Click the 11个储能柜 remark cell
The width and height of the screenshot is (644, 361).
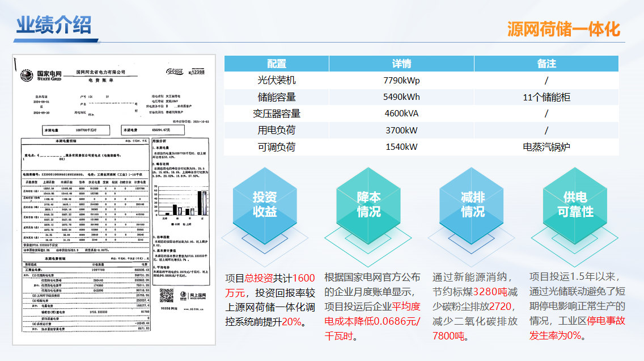[x=546, y=97]
